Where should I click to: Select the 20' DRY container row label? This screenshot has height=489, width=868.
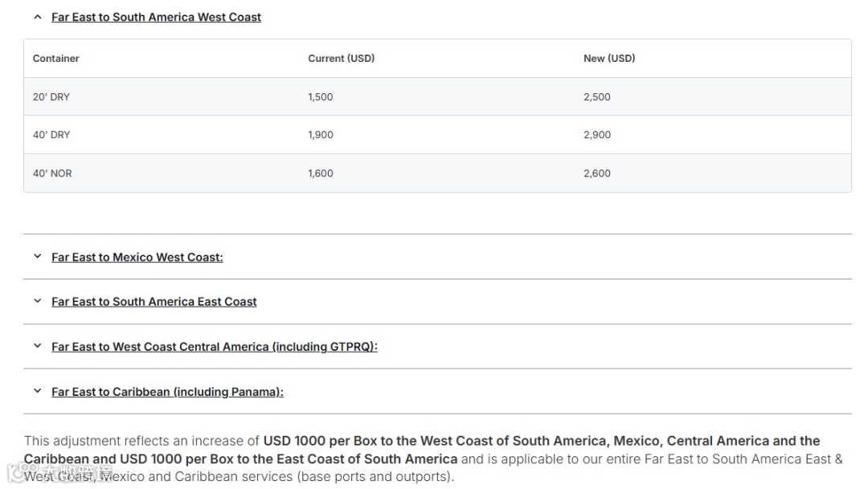[51, 97]
